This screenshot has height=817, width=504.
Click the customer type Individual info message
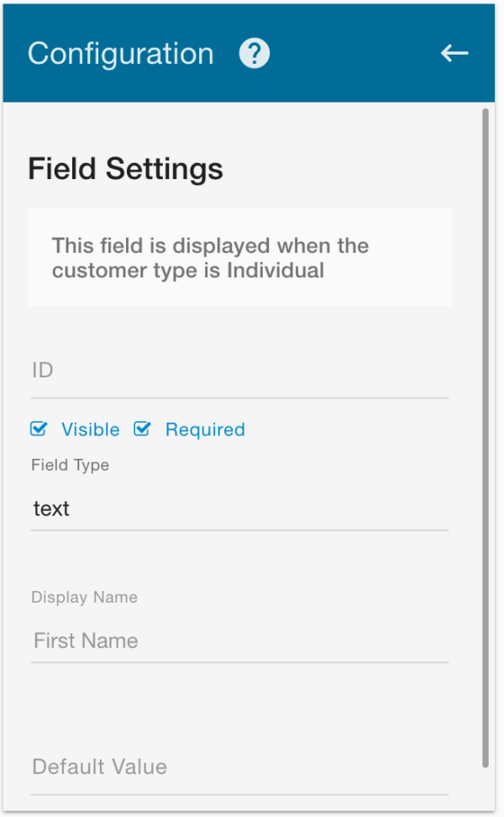239,258
